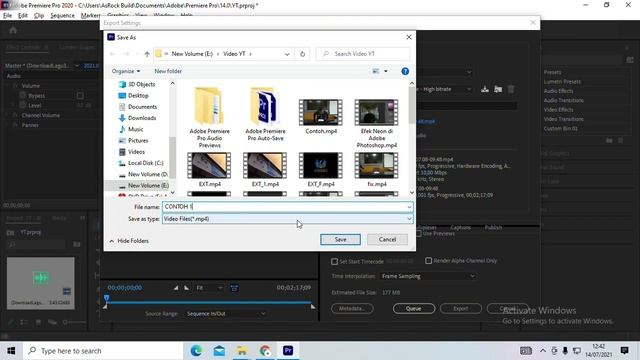This screenshot has width=640, height=360.
Task: Open the Source Range dropdown
Action: tap(226, 314)
